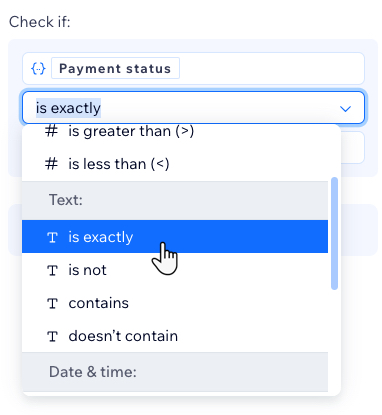Click the 'Date & time:' section header
The image size is (382, 415).
click(175, 372)
